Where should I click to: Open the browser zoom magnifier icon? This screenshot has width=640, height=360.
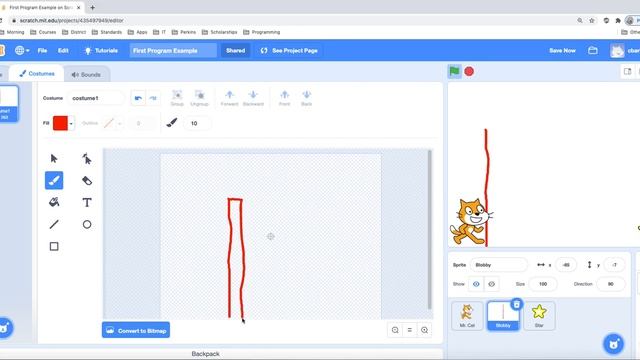[x=580, y=20]
